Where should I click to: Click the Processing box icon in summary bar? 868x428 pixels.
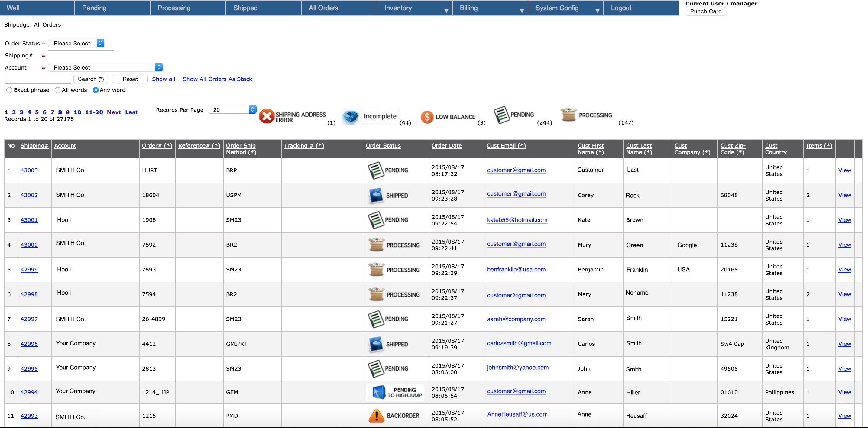568,115
